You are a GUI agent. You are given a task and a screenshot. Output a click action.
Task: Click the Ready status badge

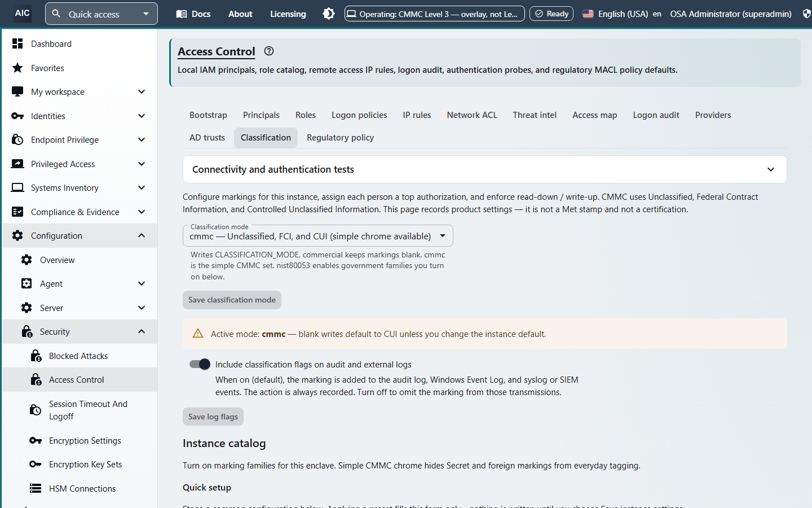click(x=551, y=14)
